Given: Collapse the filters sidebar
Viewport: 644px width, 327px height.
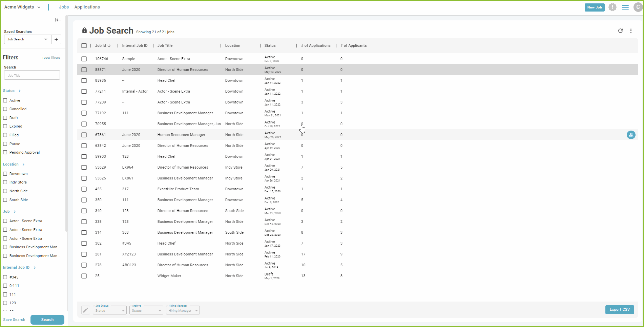Looking at the screenshot, I should (58, 20).
